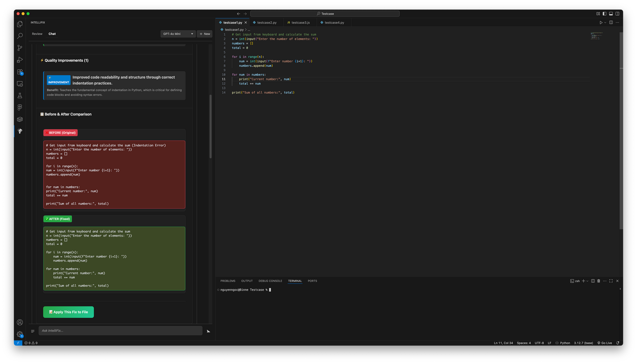
Task: Toggle the primary side bar layout
Action: 604,14
